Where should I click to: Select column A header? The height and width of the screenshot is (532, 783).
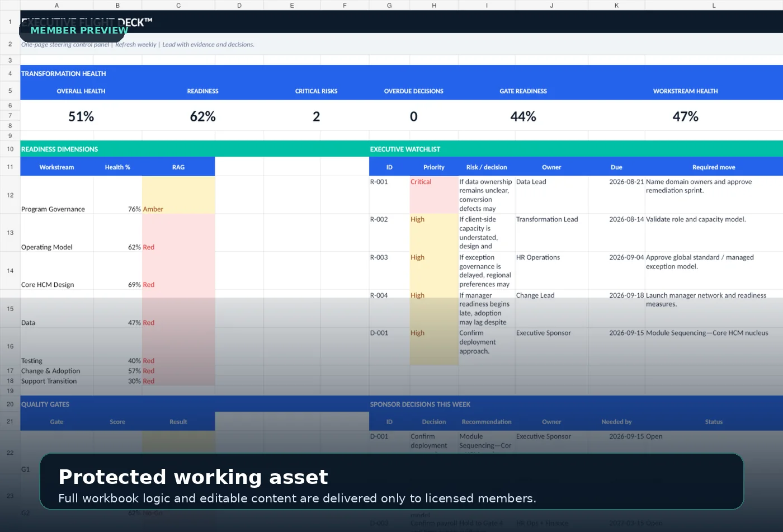56,5
